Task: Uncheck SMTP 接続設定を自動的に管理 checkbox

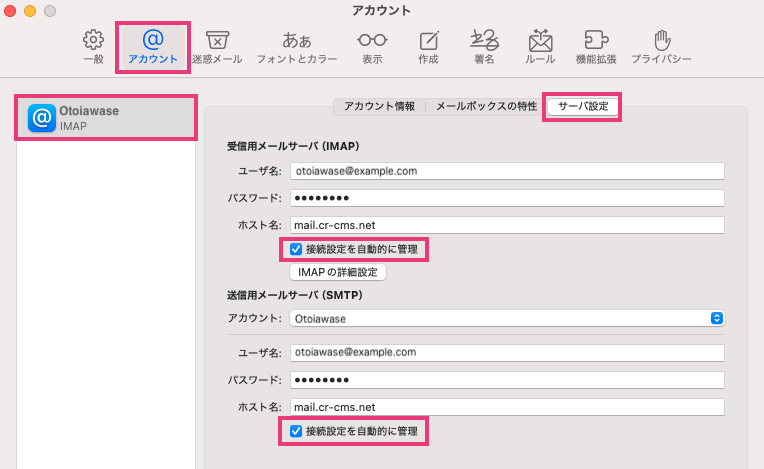Action: (x=296, y=431)
